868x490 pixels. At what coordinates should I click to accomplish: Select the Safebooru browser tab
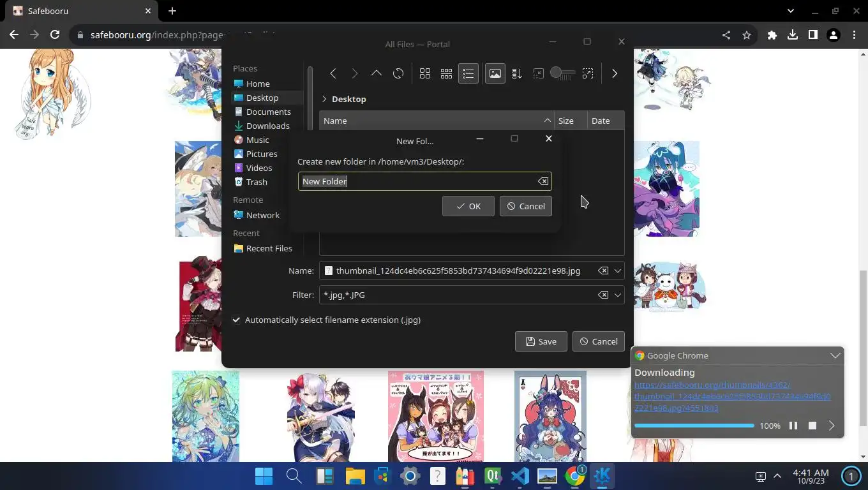click(x=83, y=11)
